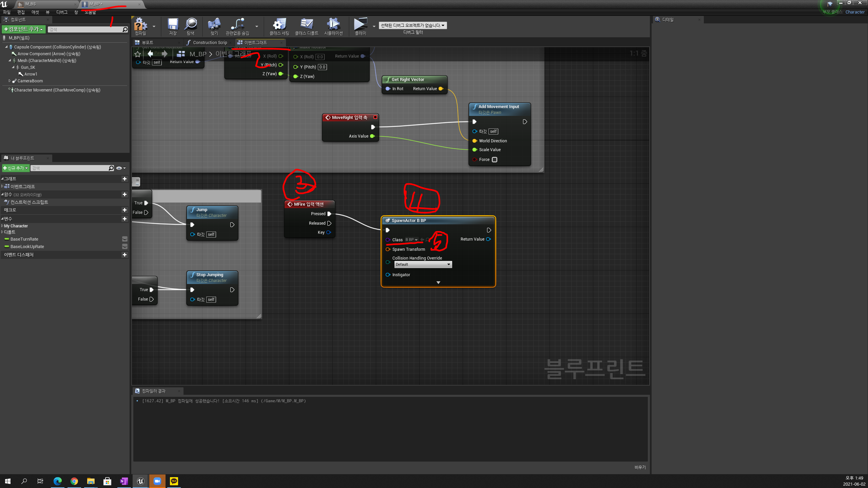Click the Windows Start button

tap(7, 481)
